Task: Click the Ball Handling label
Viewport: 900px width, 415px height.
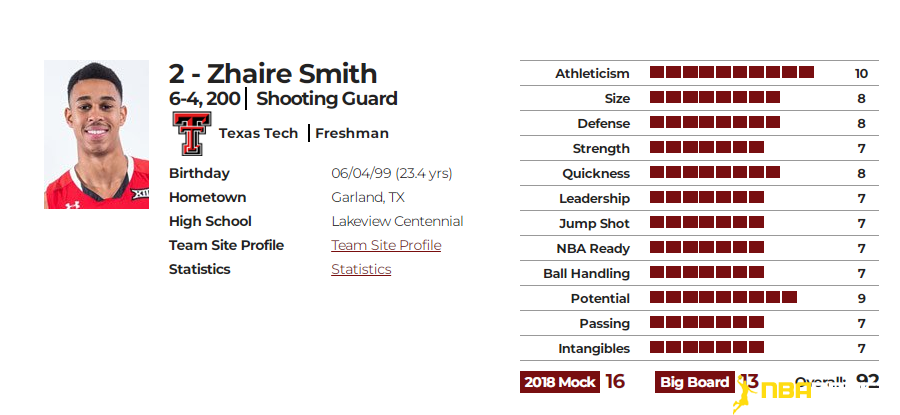Action: click(x=587, y=274)
